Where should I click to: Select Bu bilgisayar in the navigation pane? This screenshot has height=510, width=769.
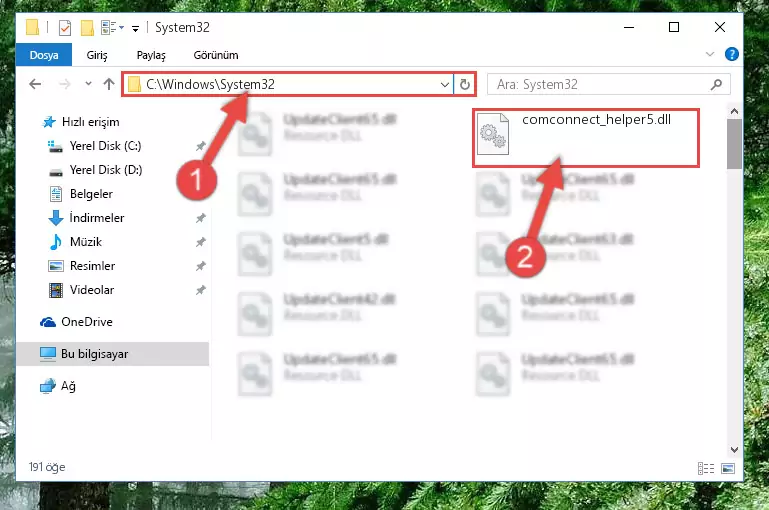94,354
